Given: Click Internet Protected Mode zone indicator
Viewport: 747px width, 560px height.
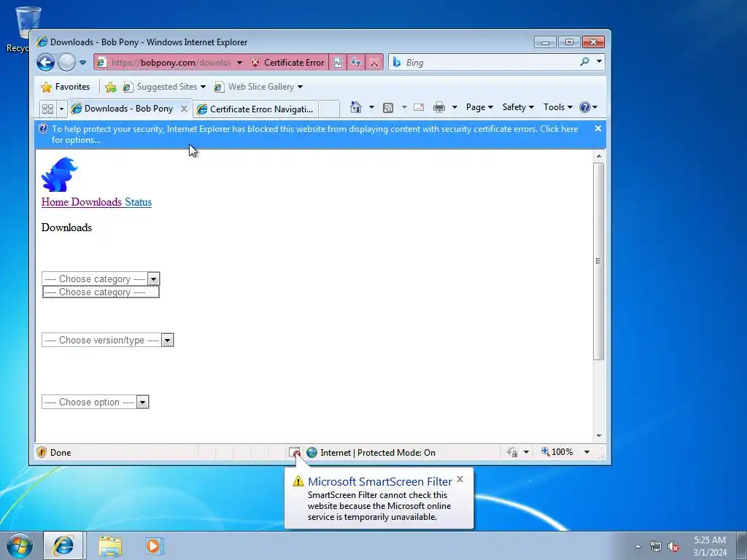Looking at the screenshot, I should pos(371,452).
